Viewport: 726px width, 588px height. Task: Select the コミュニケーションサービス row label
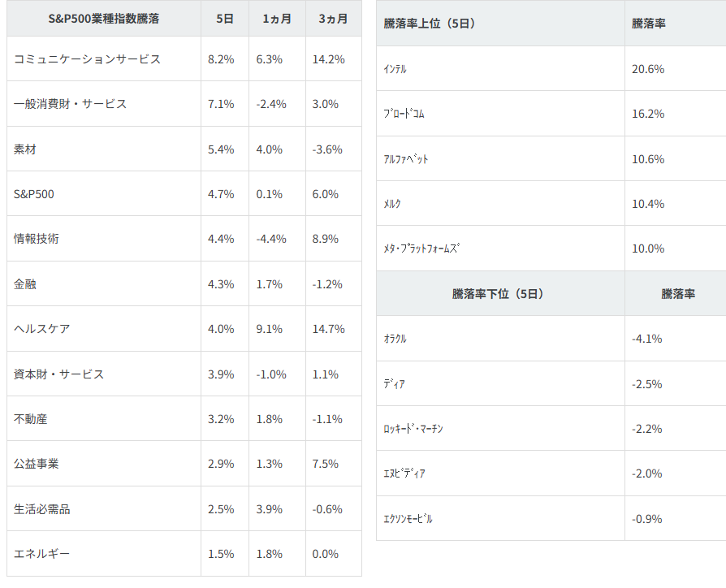(87, 59)
